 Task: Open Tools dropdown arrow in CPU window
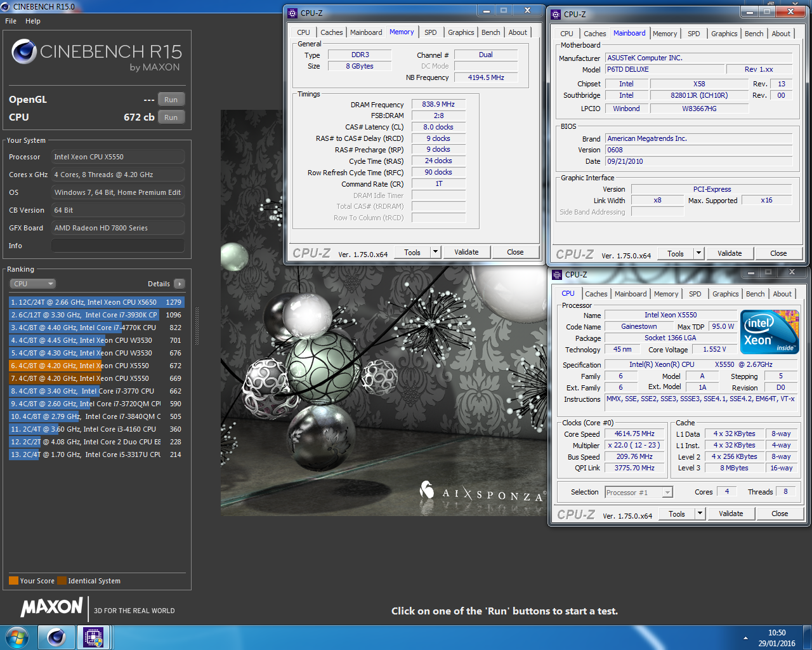tap(700, 514)
